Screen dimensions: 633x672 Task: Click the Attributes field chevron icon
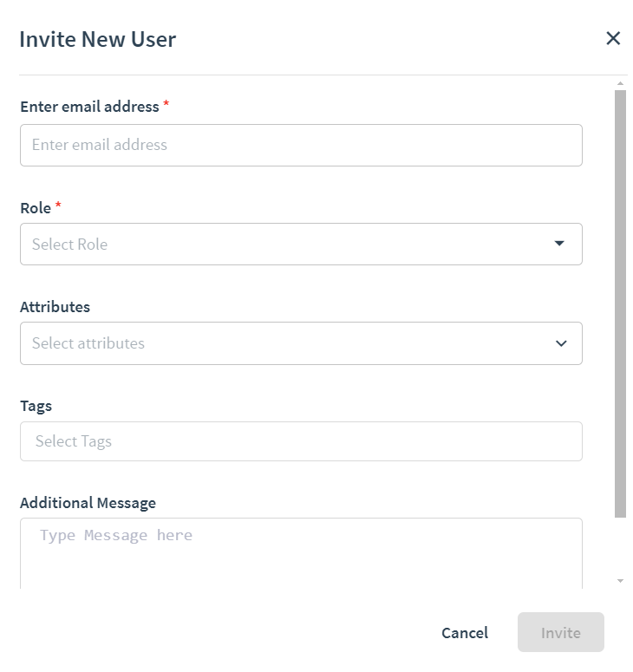point(561,343)
